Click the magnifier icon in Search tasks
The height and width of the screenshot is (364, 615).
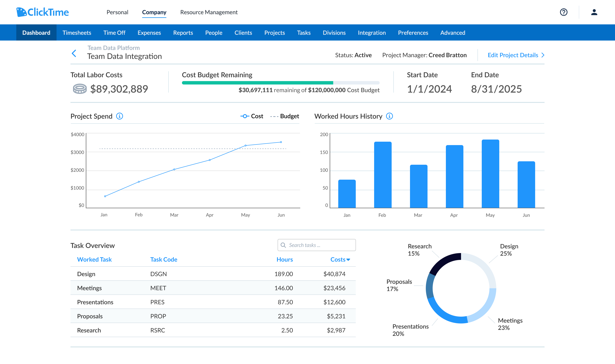pyautogui.click(x=283, y=245)
